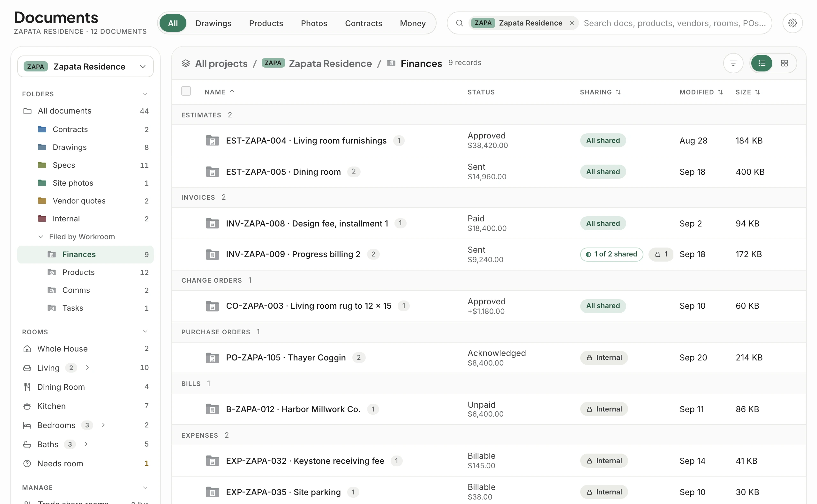The image size is (817, 504).
Task: Sort by Name column
Action: 220,92
